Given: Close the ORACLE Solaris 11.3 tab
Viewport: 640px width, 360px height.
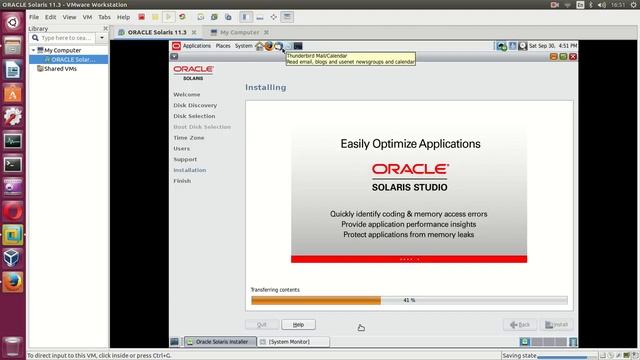Looking at the screenshot, I should click(x=194, y=32).
